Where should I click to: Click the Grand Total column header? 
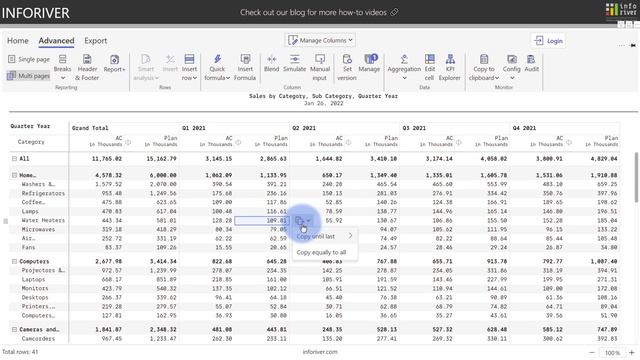[x=90, y=128]
